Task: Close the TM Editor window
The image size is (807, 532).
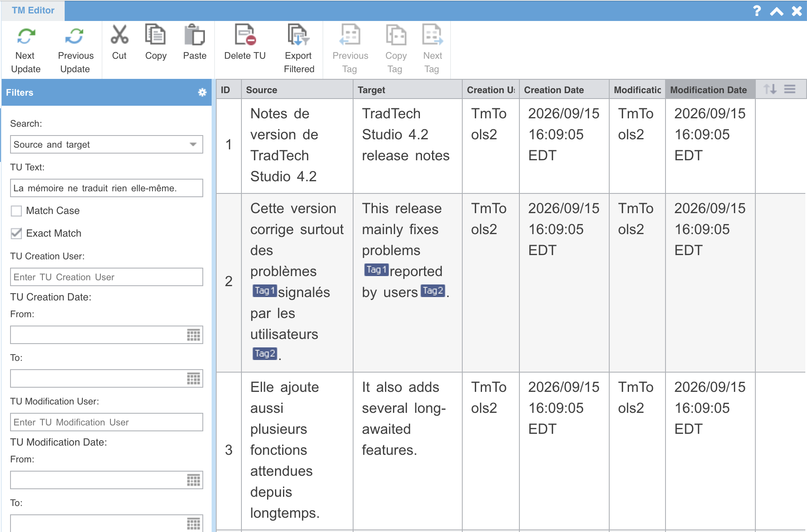Action: (797, 11)
